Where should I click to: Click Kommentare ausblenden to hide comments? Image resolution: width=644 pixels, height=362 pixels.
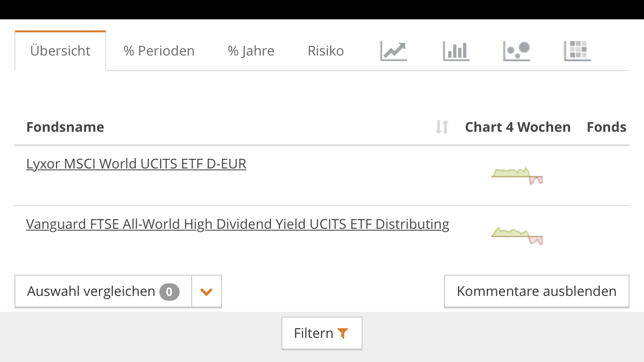[536, 291]
